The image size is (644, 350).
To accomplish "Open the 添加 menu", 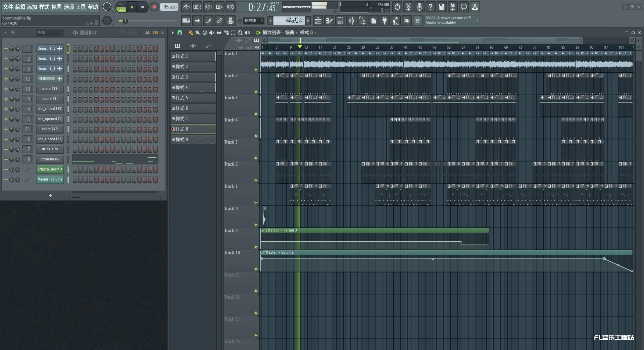I will click(x=32, y=7).
